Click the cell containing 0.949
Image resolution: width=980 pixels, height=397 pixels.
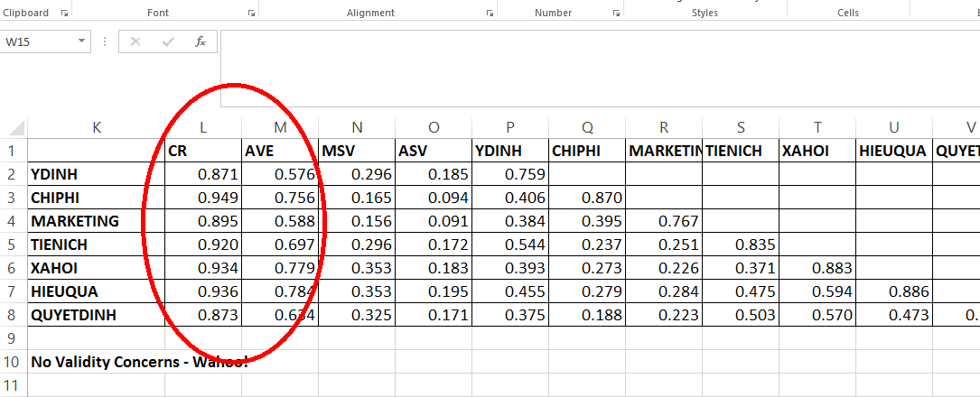pos(203,198)
